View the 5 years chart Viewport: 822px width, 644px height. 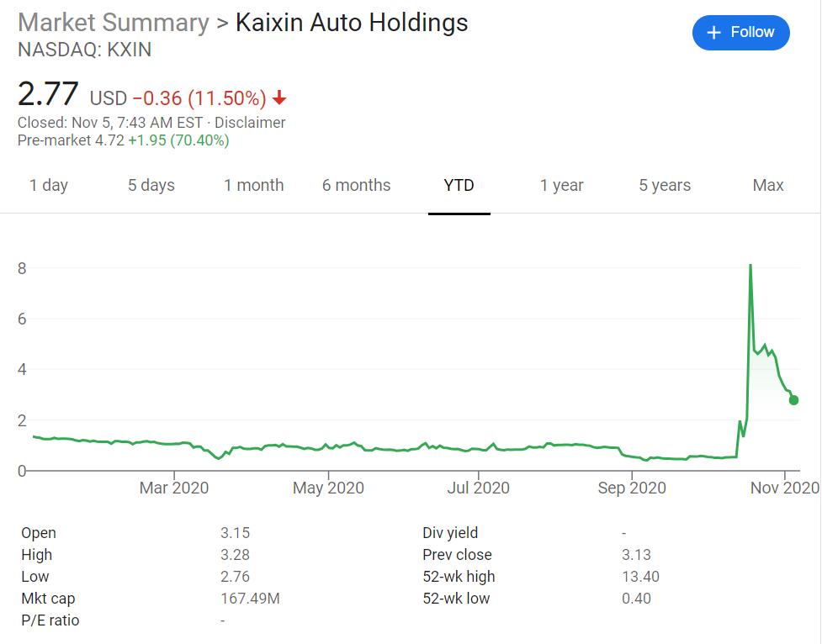[664, 185]
